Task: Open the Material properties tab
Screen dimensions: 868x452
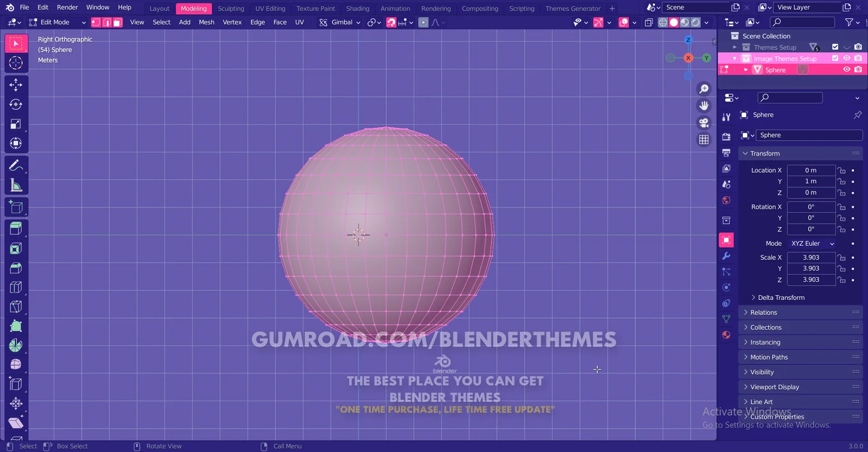Action: (x=726, y=335)
